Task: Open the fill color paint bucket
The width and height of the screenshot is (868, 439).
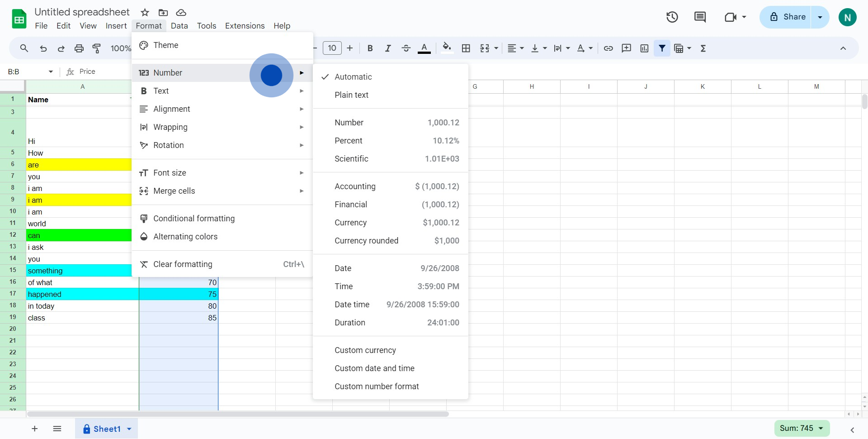Action: pos(447,48)
